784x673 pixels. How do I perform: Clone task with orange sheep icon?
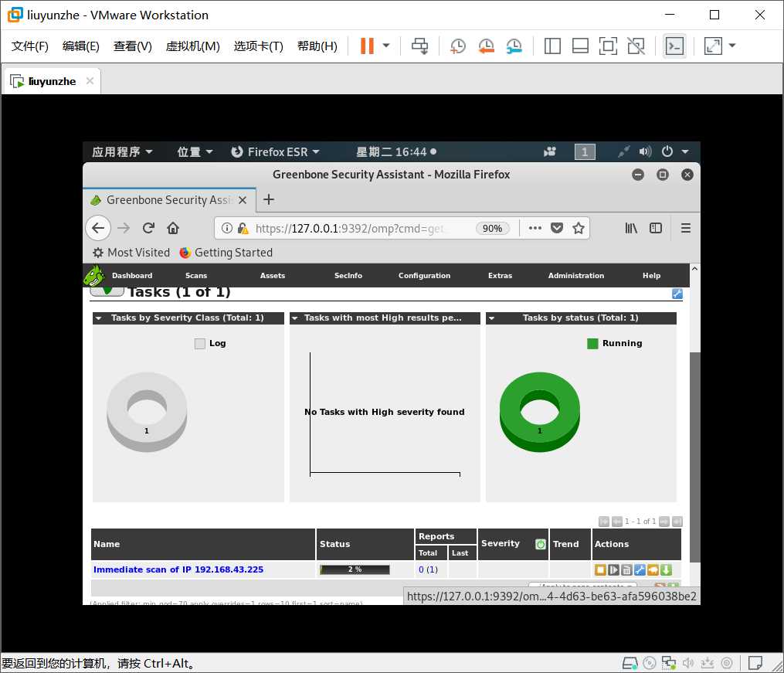pyautogui.click(x=653, y=569)
